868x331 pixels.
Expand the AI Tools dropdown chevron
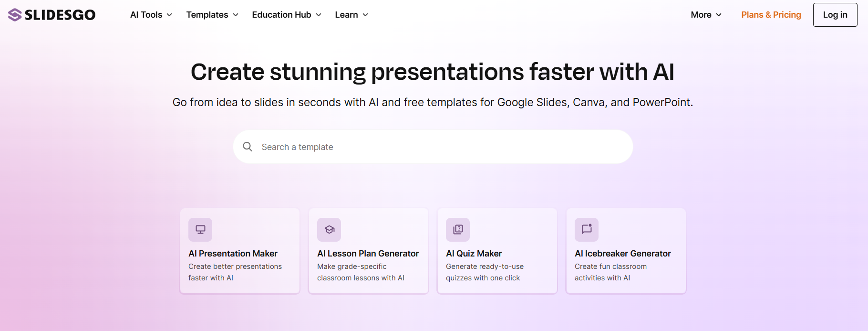(x=169, y=15)
